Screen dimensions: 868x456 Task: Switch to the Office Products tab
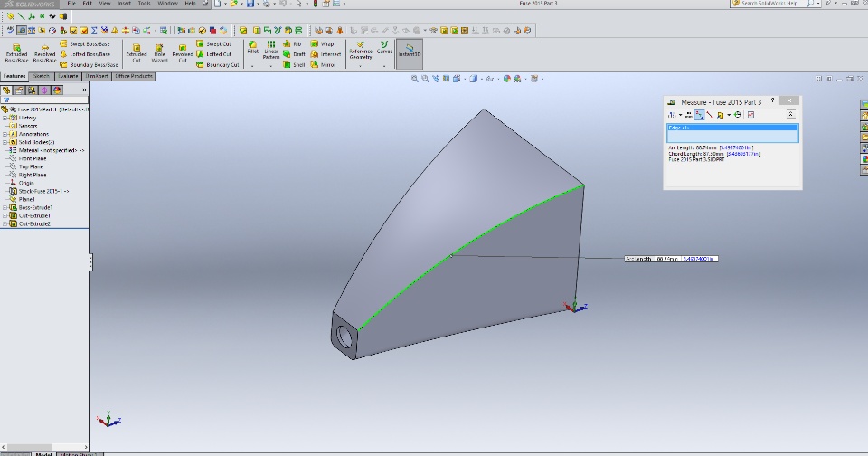[134, 77]
